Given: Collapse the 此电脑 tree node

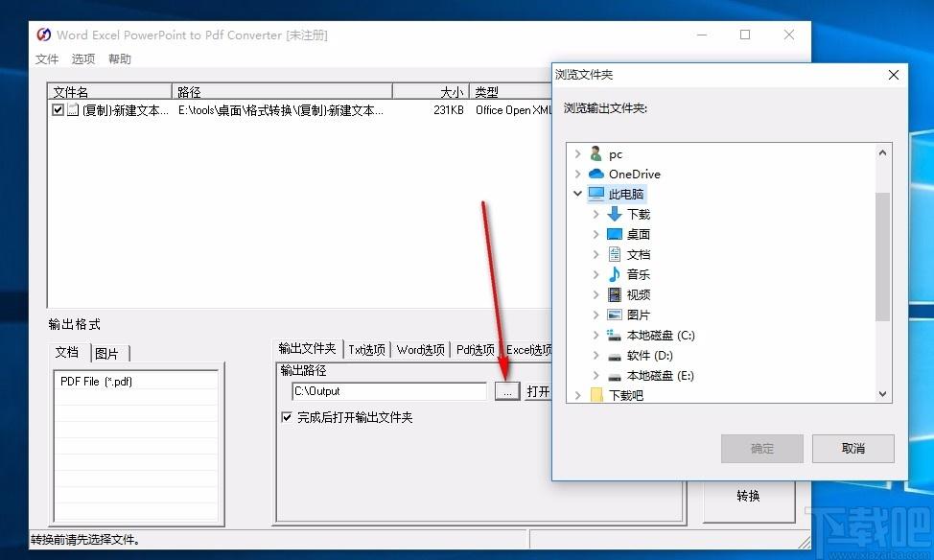Looking at the screenshot, I should coord(577,193).
